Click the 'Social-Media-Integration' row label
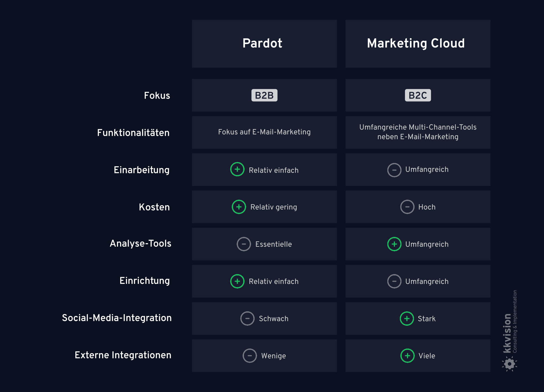Screen dimensions: 544x392 [117, 318]
